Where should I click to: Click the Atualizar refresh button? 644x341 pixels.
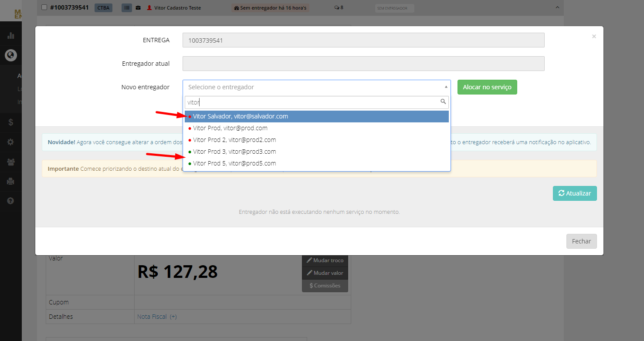click(575, 193)
